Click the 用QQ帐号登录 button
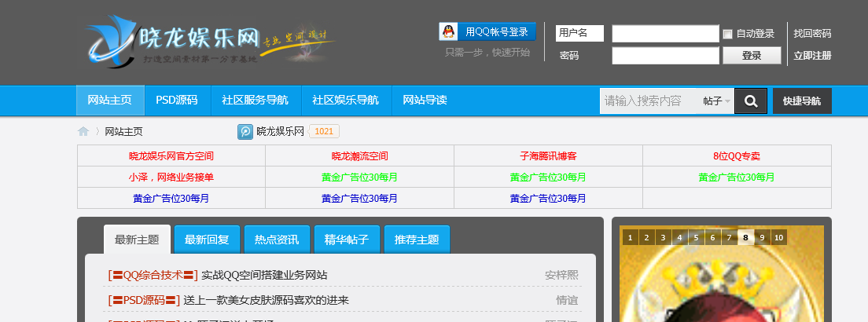This screenshot has width=868, height=322. pyautogui.click(x=487, y=31)
